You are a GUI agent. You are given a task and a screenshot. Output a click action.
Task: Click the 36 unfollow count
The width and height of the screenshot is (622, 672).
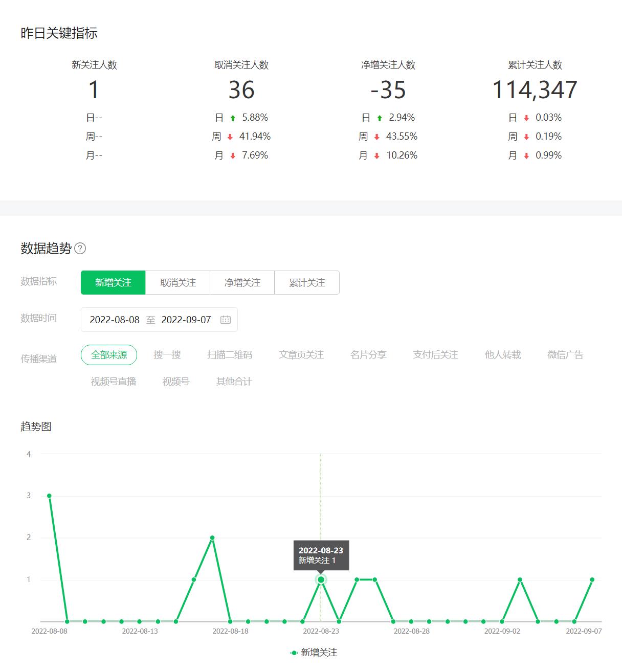tap(241, 90)
